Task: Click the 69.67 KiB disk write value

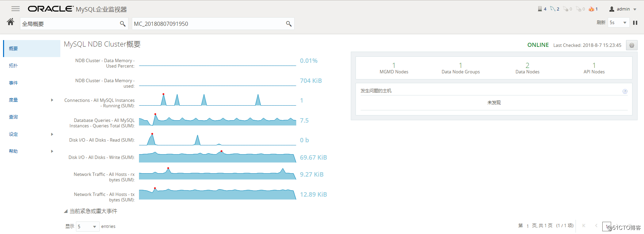Action: pos(314,158)
